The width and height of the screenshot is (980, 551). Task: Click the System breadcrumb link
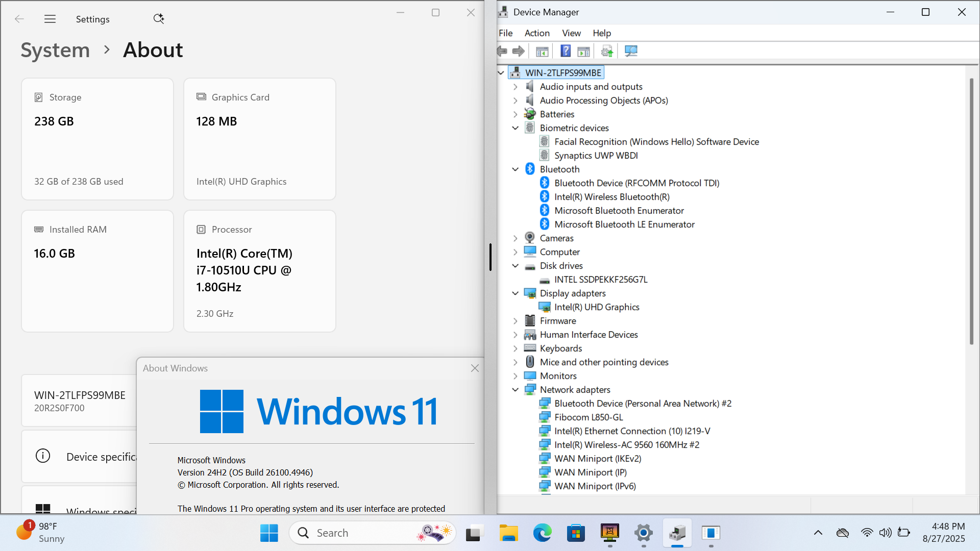(x=55, y=50)
